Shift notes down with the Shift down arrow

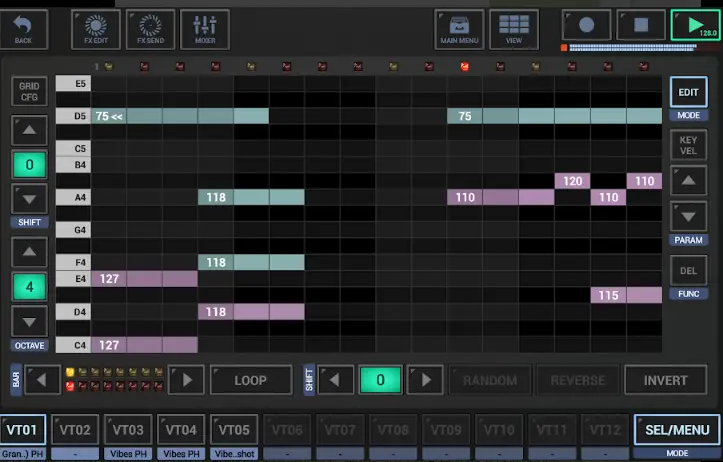point(29,199)
